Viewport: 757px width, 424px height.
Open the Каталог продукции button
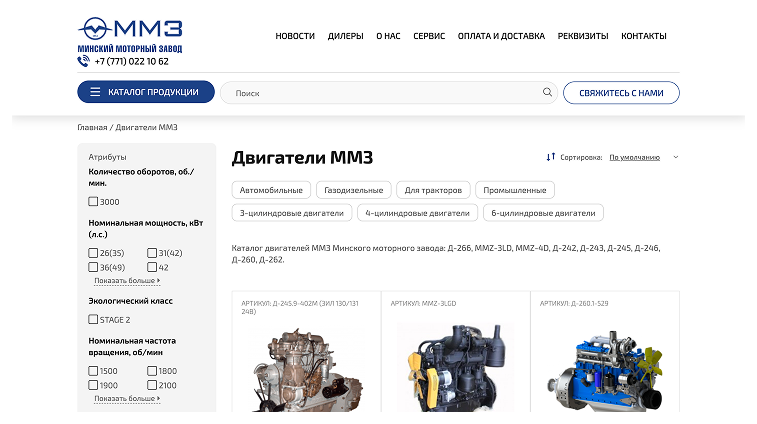click(146, 92)
